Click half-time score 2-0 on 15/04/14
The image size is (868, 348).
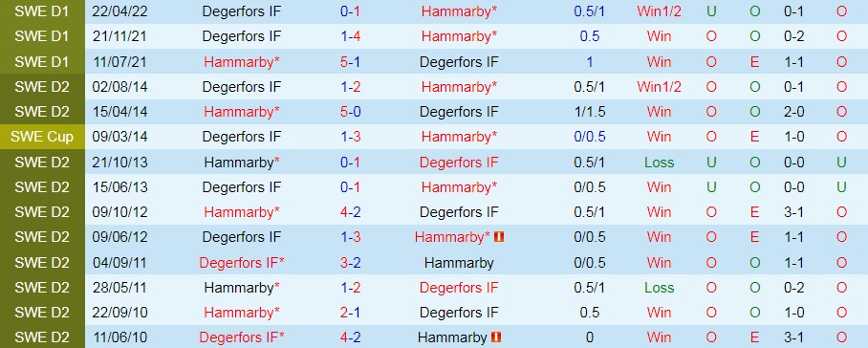(793, 112)
